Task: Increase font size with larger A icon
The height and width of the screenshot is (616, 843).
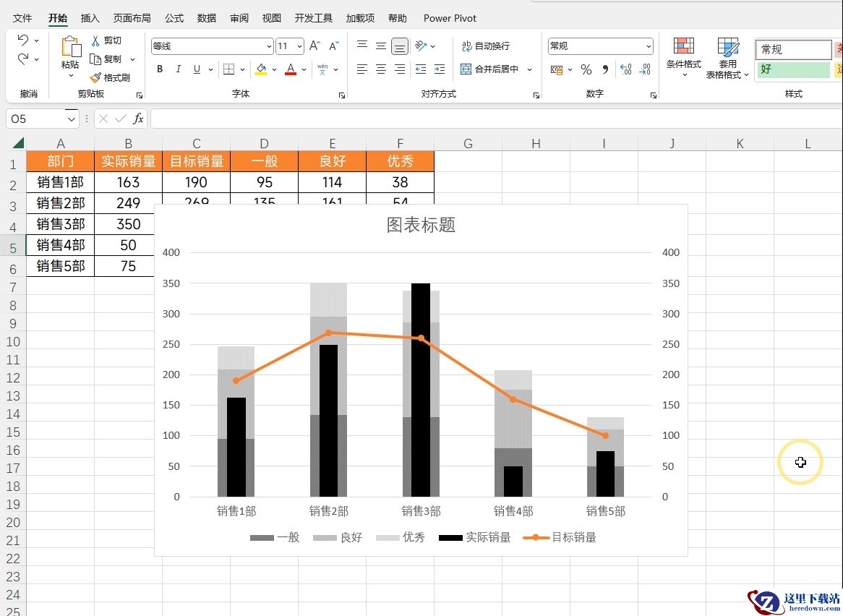Action: [314, 46]
